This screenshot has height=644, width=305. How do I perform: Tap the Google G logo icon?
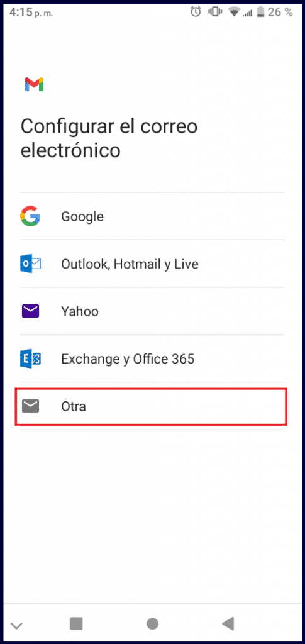point(30,216)
